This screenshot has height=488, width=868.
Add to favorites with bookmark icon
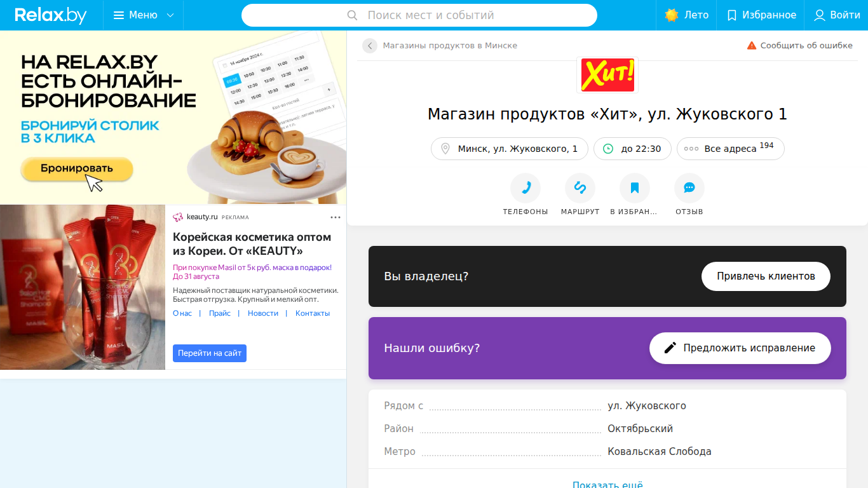pos(635,188)
